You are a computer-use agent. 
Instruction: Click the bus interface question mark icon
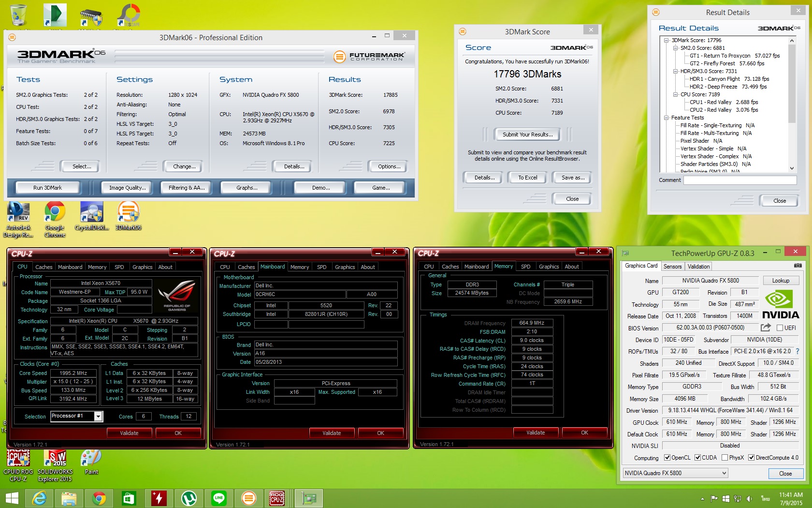point(797,351)
